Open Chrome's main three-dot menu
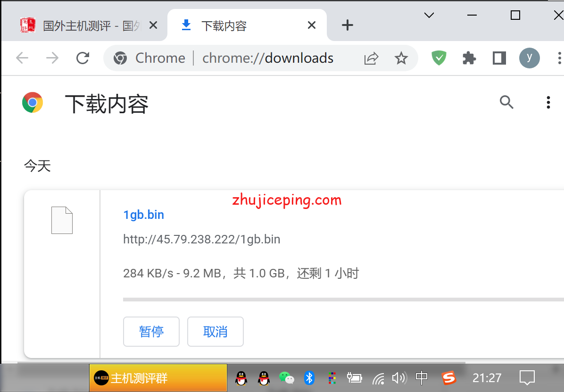 pyautogui.click(x=559, y=58)
